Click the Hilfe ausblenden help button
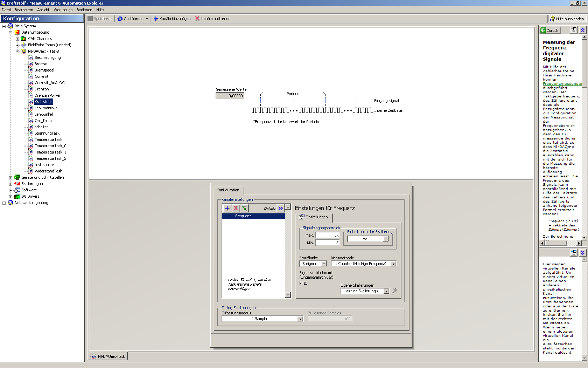Image resolution: width=588 pixels, height=368 pixels. (567, 19)
